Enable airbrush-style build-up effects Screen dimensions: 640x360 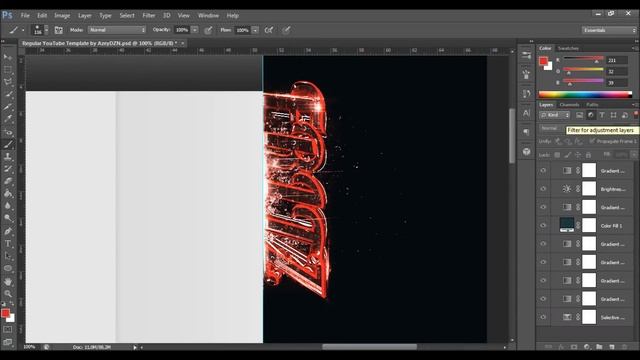pyautogui.click(x=269, y=30)
